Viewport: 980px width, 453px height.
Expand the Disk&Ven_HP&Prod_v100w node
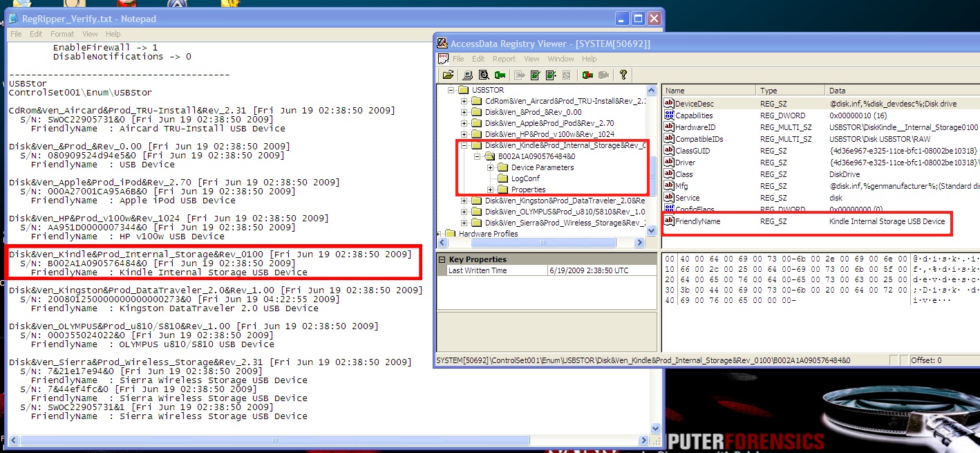click(x=464, y=134)
